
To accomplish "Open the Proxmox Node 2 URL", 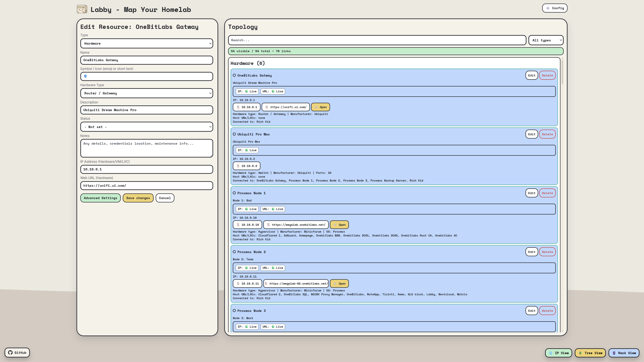I will 339,284.
